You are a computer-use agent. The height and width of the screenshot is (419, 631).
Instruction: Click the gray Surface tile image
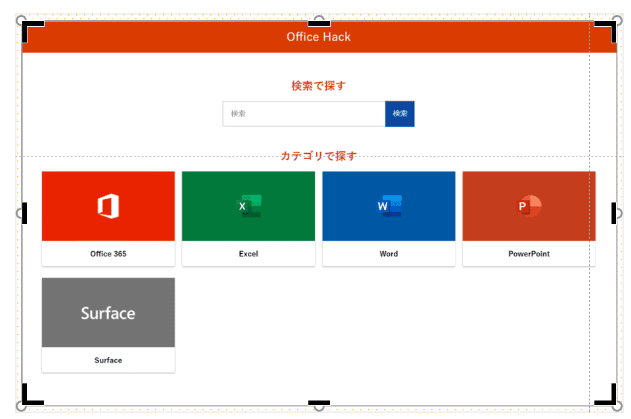108,313
